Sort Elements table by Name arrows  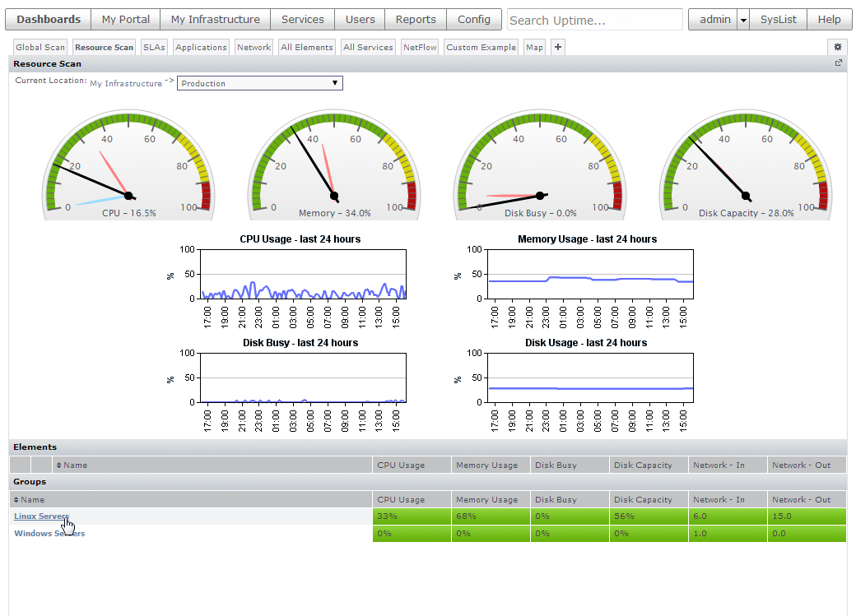click(x=59, y=465)
